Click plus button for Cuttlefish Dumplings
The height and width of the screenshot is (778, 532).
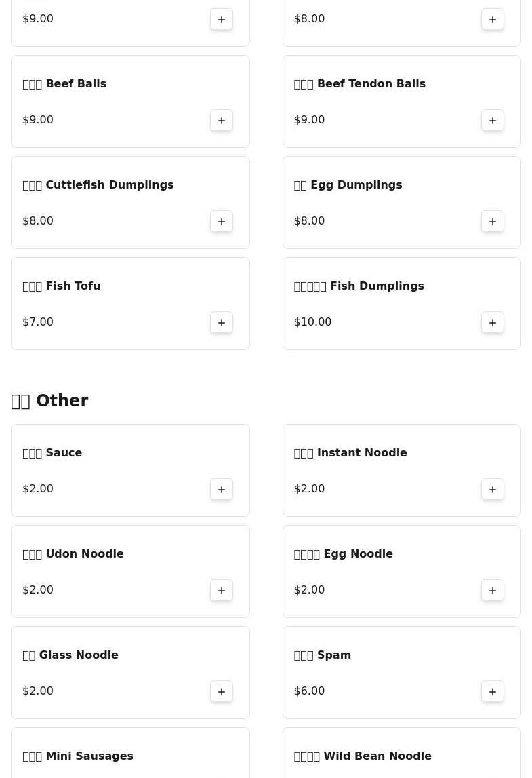click(x=222, y=221)
